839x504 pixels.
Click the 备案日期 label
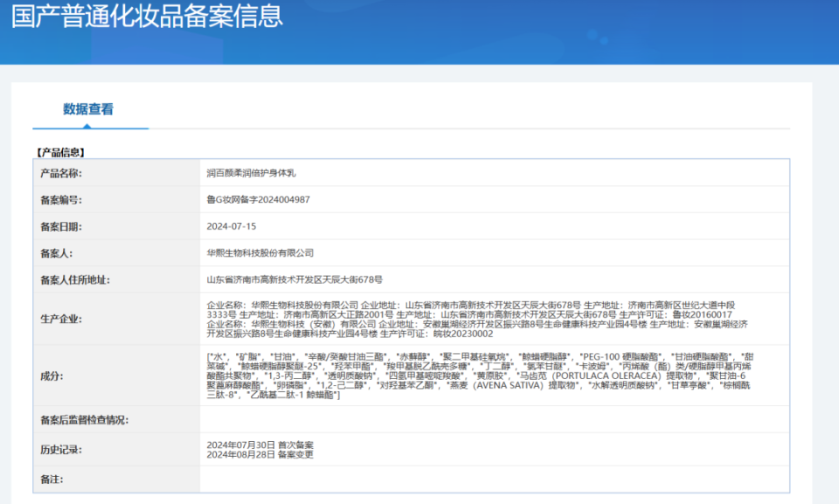[61, 227]
